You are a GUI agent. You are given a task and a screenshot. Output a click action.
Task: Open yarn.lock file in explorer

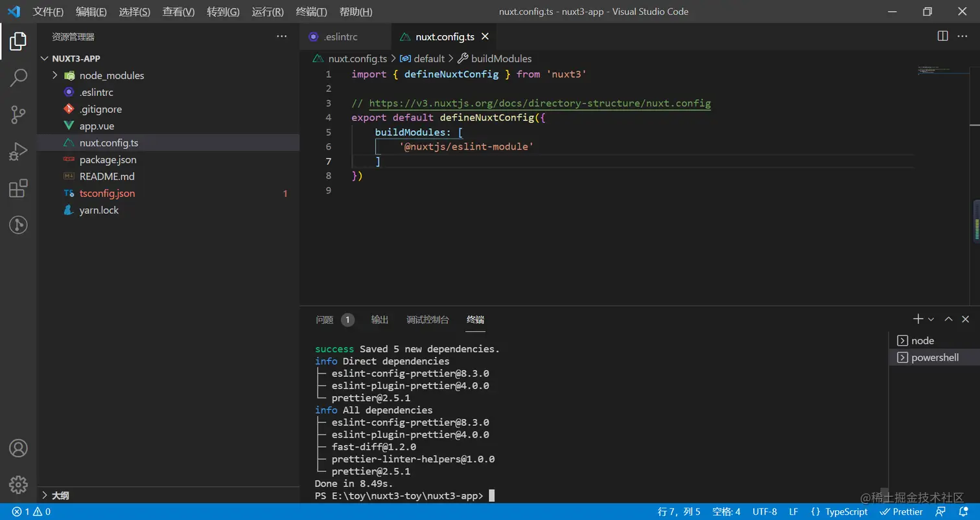169,210
